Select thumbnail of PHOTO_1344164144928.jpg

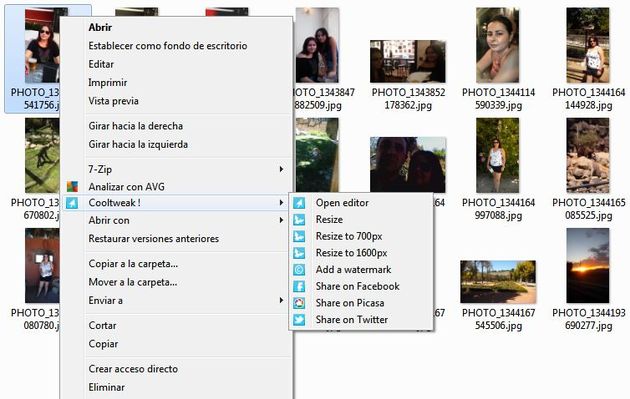coord(588,45)
